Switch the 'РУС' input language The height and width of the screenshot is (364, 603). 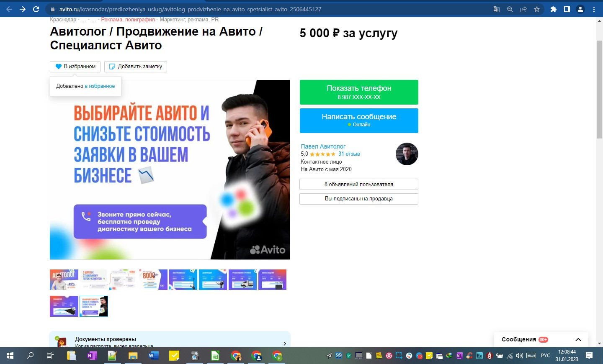click(546, 356)
